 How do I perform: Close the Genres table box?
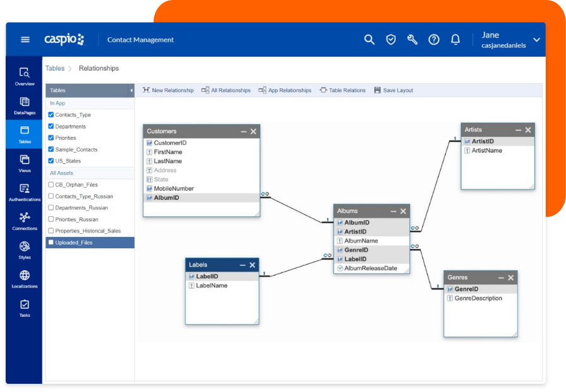(x=510, y=278)
